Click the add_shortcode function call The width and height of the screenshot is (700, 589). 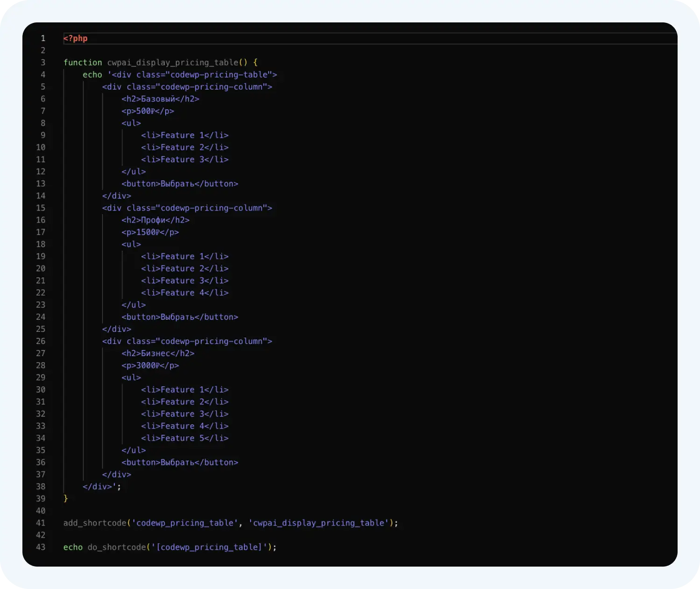coord(95,523)
